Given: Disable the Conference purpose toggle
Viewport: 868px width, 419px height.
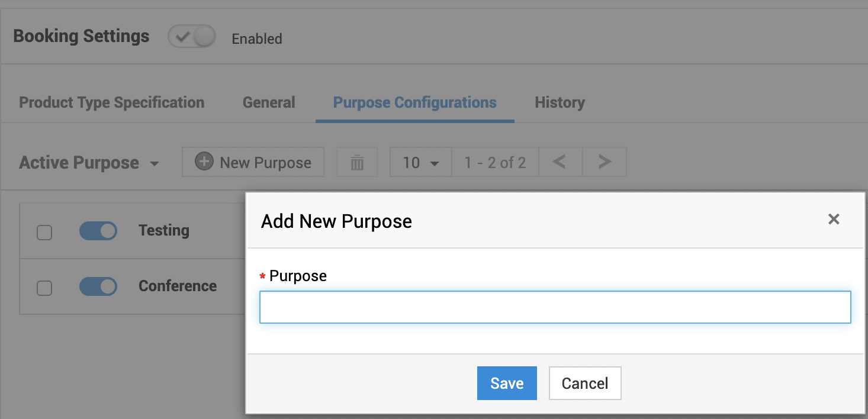Looking at the screenshot, I should click(x=98, y=286).
